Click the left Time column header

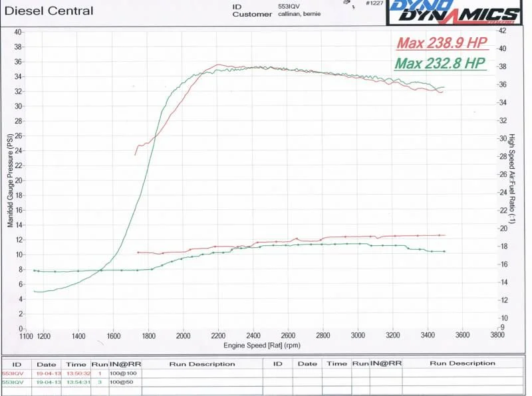coord(76,364)
